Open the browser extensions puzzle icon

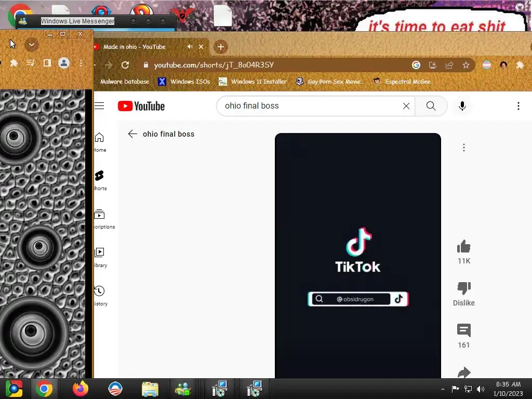[520, 65]
